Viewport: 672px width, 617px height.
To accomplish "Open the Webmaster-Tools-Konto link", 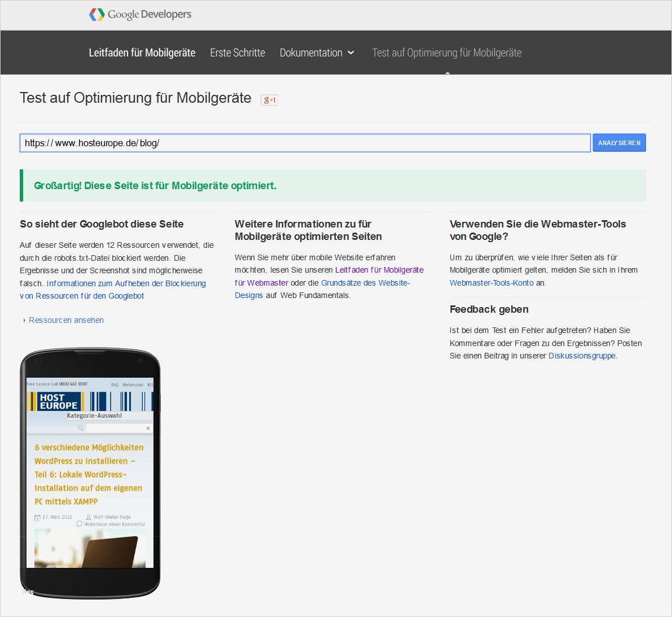I will click(x=491, y=283).
